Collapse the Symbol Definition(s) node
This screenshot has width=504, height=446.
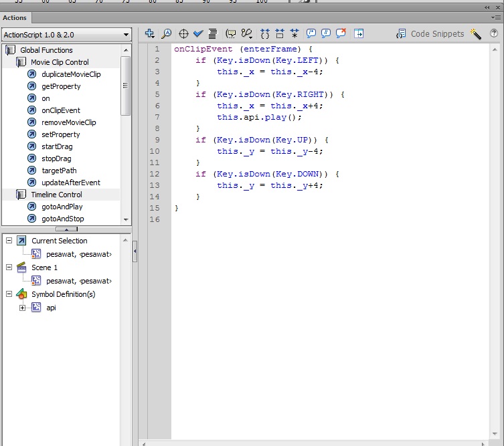tap(9, 294)
